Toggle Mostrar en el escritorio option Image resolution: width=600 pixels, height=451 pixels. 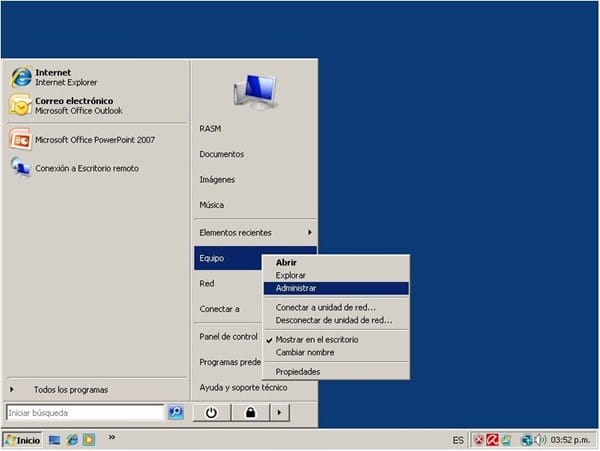[x=316, y=339]
